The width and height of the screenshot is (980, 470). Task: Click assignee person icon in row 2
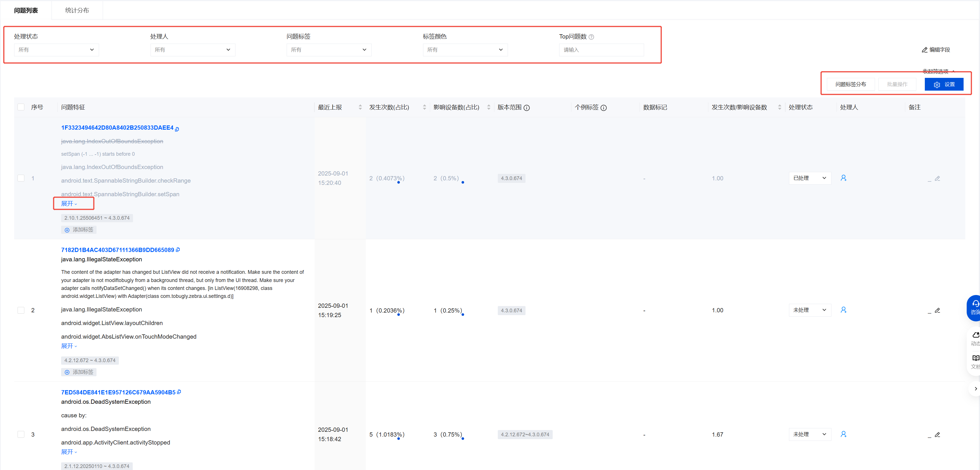[843, 310]
